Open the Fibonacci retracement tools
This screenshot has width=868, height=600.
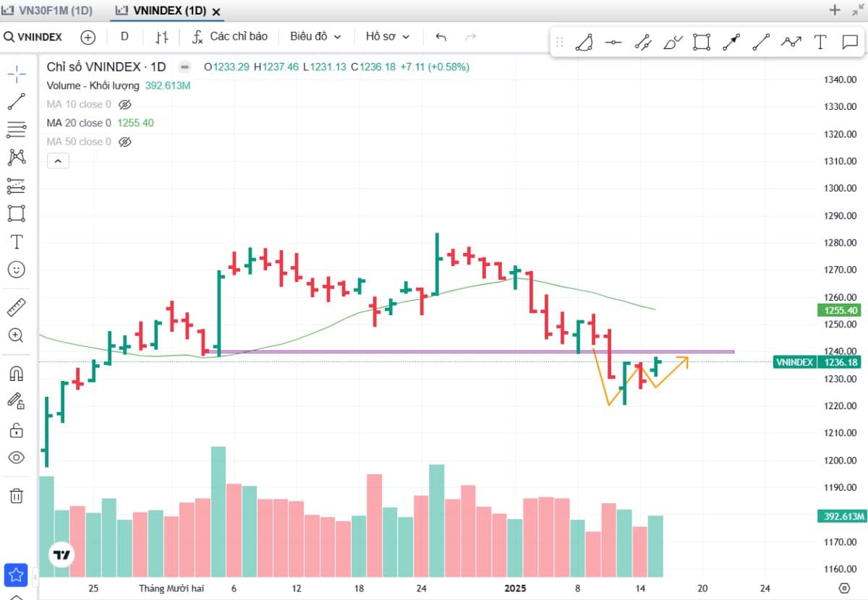pyautogui.click(x=17, y=129)
